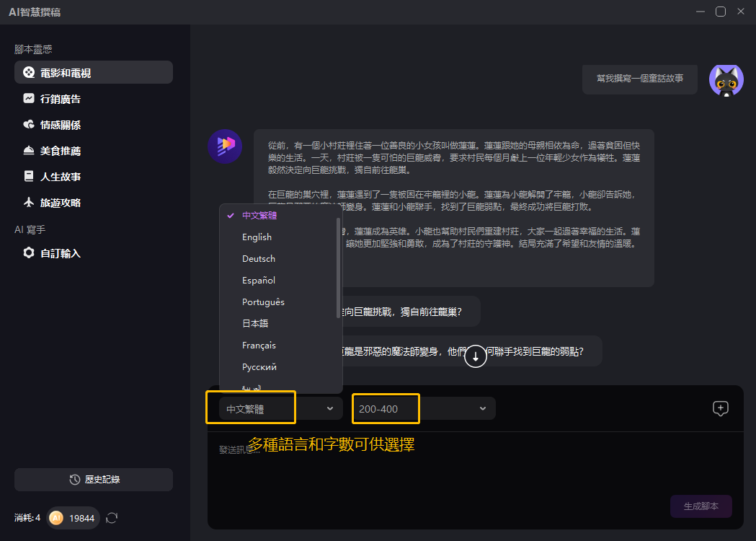
Task: Refresh the AI credits balance
Action: (112, 518)
